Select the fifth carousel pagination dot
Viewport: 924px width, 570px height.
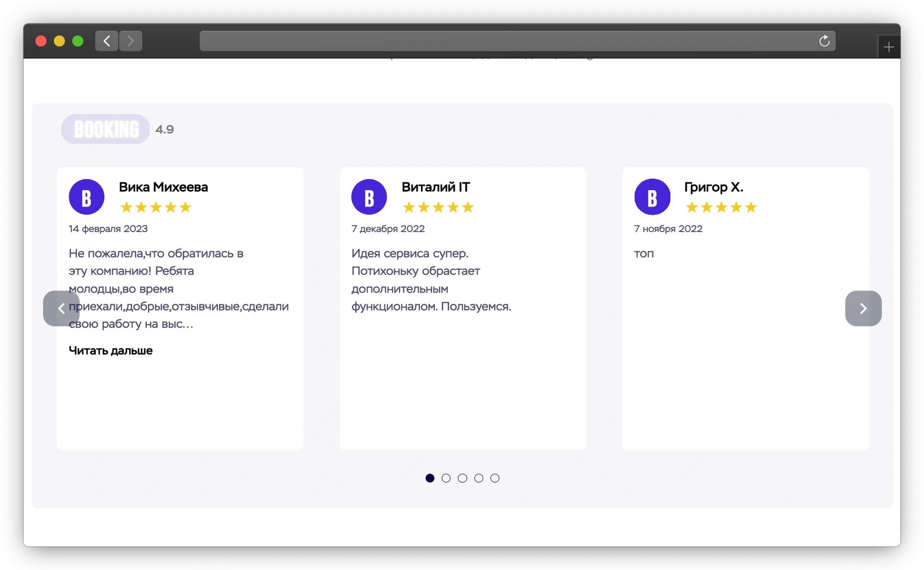tap(495, 478)
